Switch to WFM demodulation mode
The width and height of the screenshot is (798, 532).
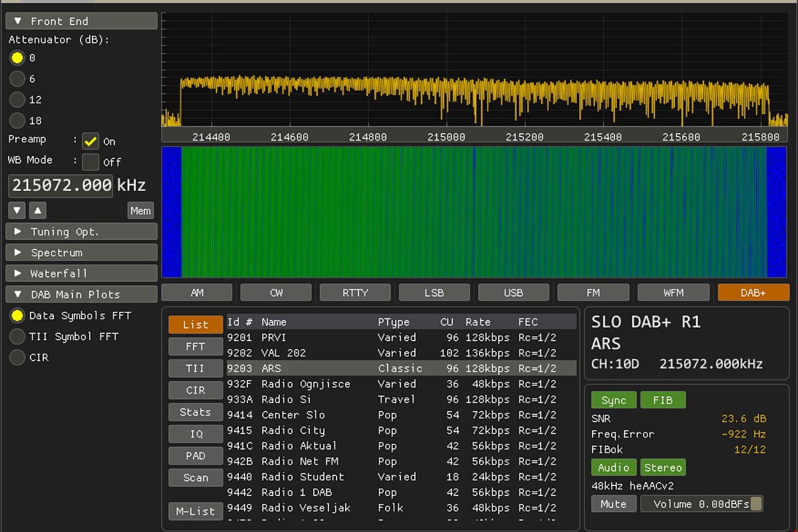[x=673, y=293]
